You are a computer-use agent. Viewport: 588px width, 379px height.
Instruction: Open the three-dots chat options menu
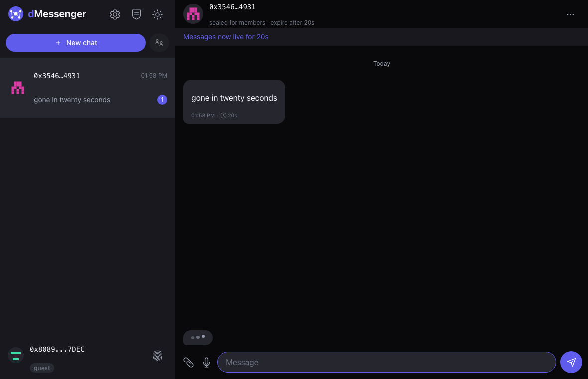(x=570, y=14)
